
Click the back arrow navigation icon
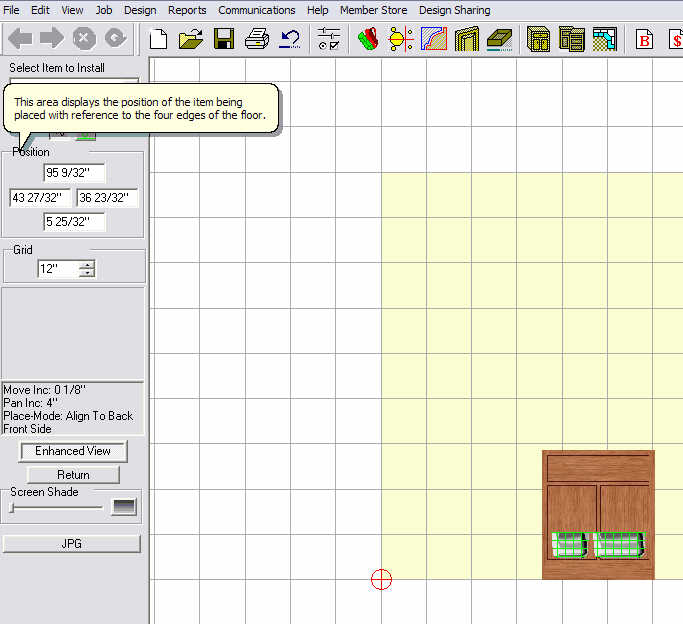click(x=20, y=38)
